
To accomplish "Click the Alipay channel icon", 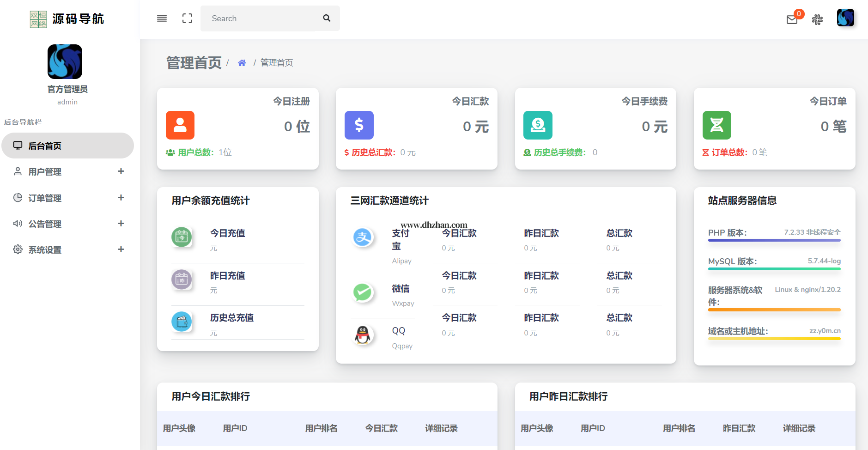I will 363,237.
